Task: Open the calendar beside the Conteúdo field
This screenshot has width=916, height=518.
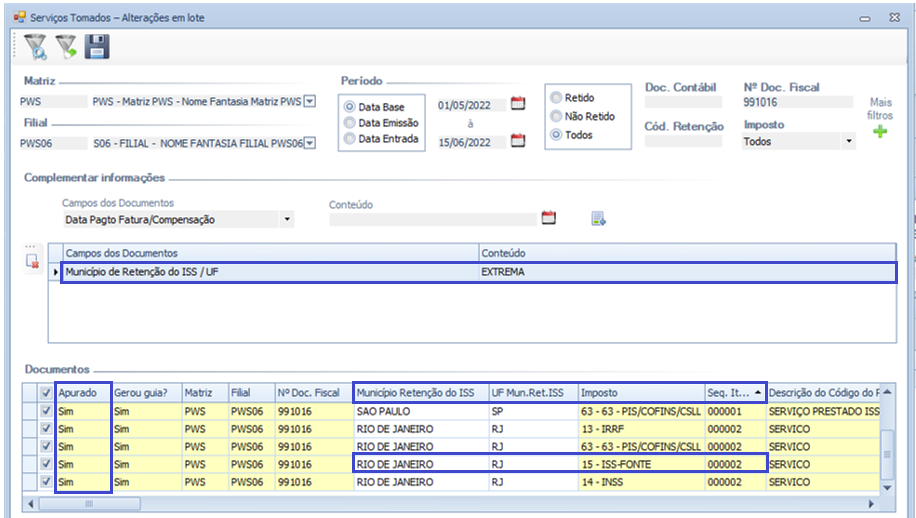Action: (x=548, y=218)
